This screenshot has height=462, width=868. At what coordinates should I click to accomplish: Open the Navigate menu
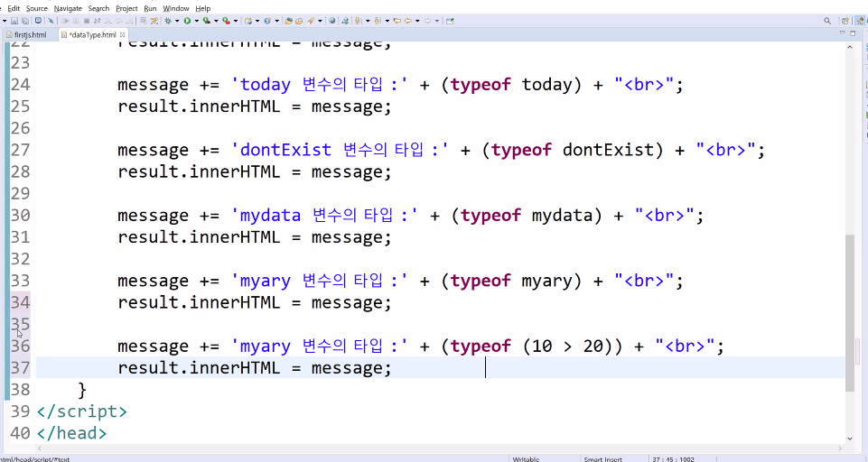pyautogui.click(x=68, y=8)
